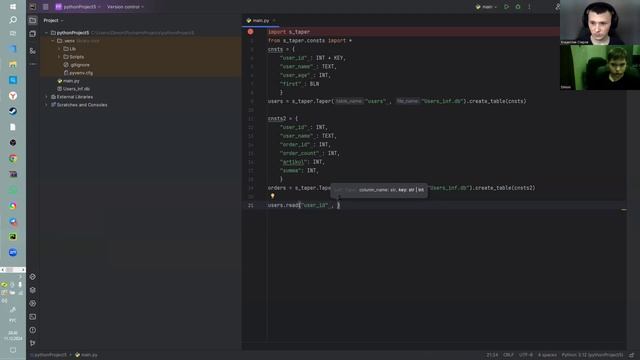Open Windows taskbar search
Image resolution: width=640 pixels, height=360 pixels.
(x=13, y=20)
